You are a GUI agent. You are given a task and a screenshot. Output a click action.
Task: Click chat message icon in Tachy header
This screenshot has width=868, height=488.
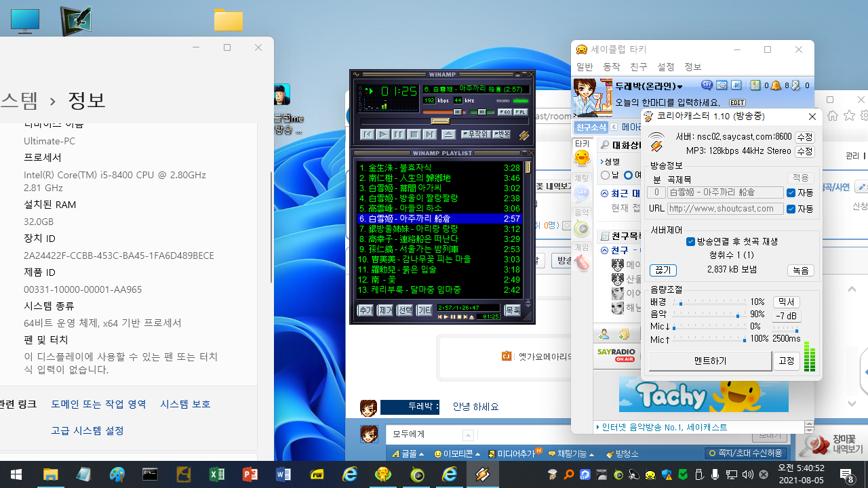[x=722, y=85]
